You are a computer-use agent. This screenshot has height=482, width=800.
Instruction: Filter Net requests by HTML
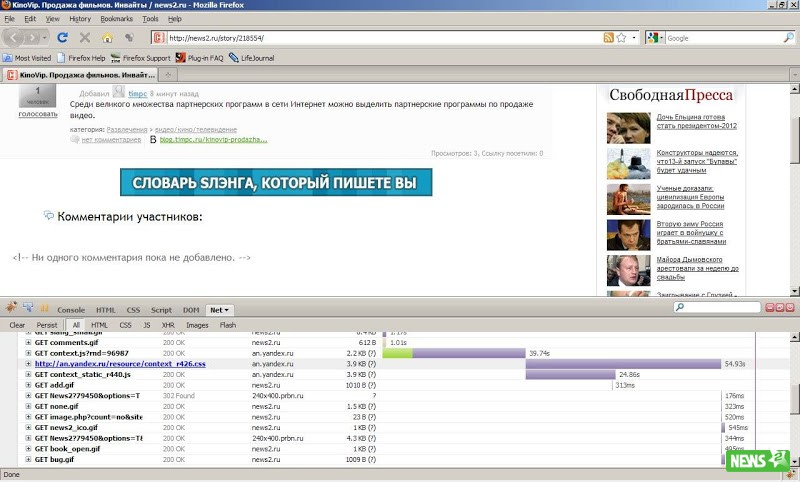coord(99,325)
